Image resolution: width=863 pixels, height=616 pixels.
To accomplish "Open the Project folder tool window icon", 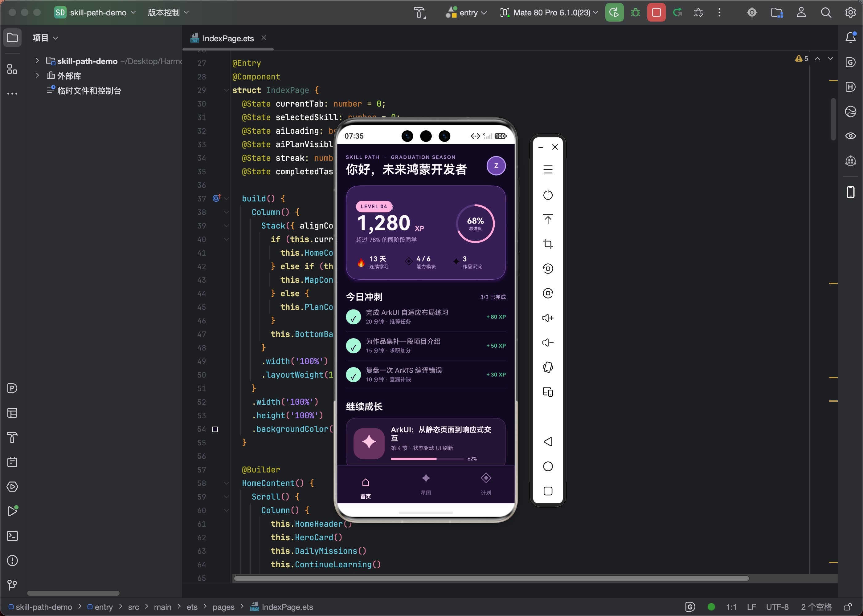I will point(13,38).
